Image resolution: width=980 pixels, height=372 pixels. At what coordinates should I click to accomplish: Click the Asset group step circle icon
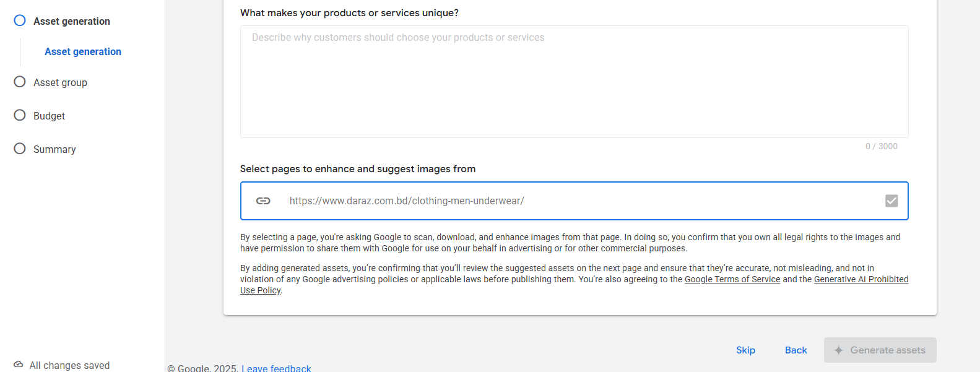20,82
